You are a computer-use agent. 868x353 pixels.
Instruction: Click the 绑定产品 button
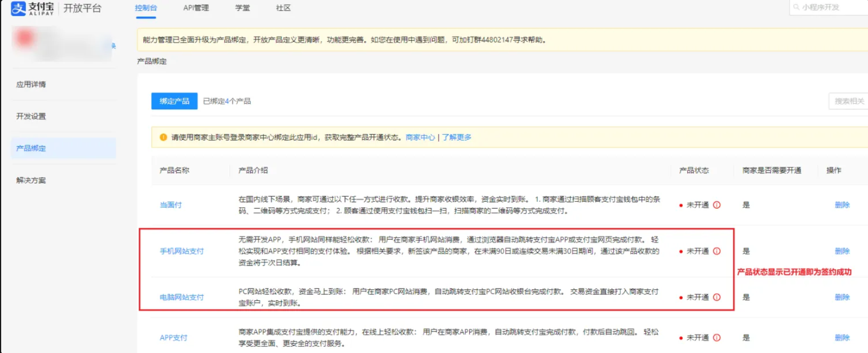pyautogui.click(x=174, y=101)
